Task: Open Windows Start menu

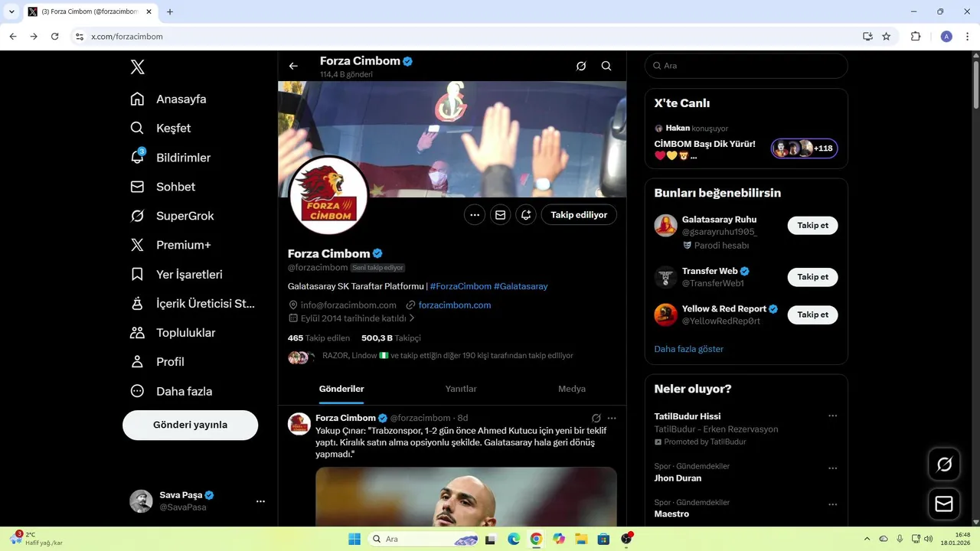Action: pos(354,539)
